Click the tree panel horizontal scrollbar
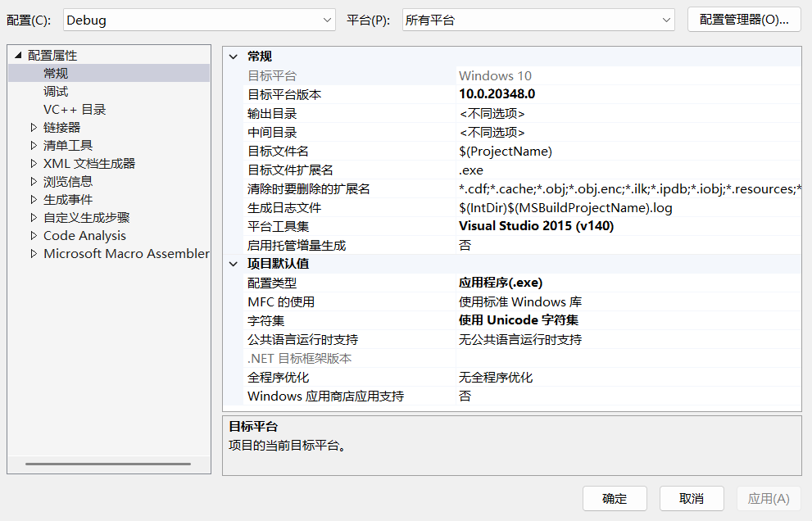Image resolution: width=812 pixels, height=521 pixels. pyautogui.click(x=107, y=464)
